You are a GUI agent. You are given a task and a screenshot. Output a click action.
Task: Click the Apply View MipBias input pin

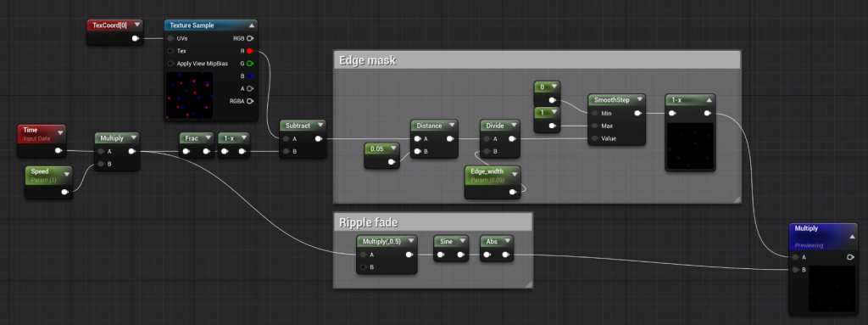coord(170,64)
